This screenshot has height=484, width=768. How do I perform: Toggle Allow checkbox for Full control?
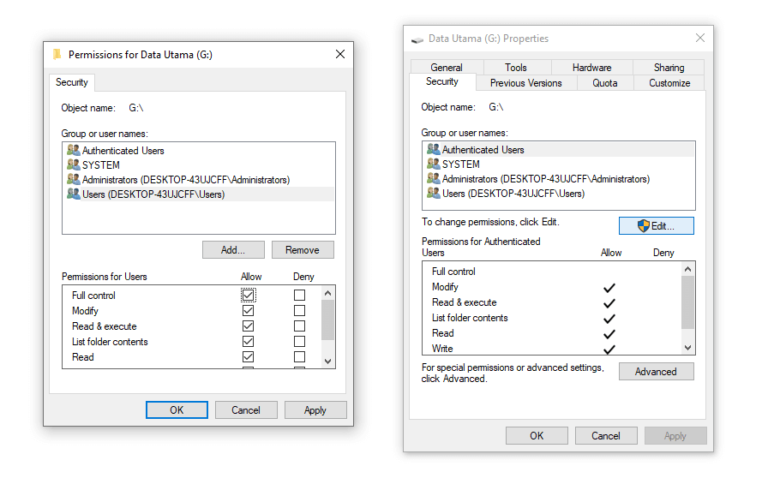click(248, 295)
